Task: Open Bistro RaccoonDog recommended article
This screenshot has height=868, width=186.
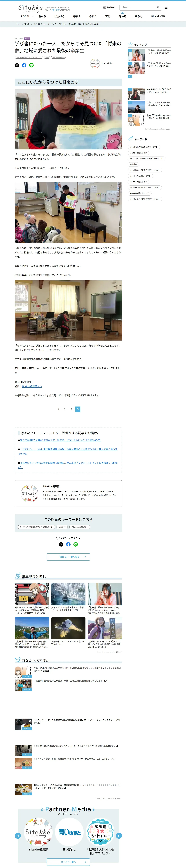Action: tap(68, 789)
